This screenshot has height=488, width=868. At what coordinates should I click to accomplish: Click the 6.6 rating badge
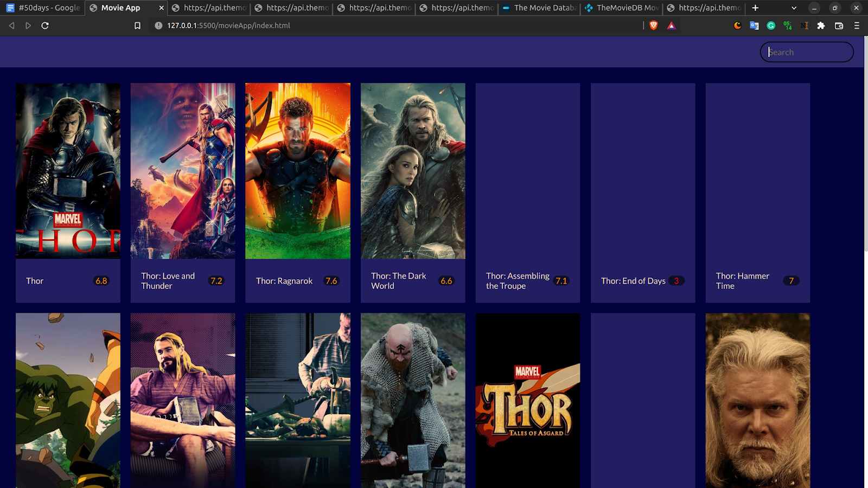[x=446, y=281]
